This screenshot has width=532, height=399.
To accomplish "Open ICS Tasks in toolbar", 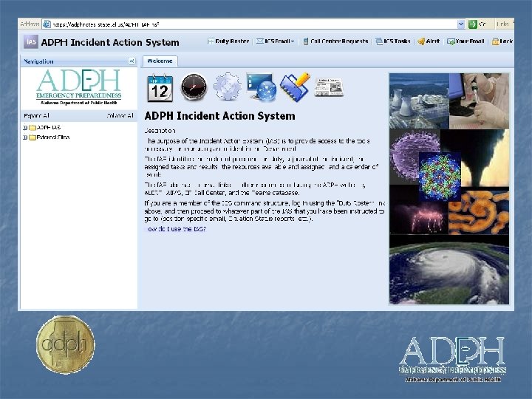I will point(393,41).
